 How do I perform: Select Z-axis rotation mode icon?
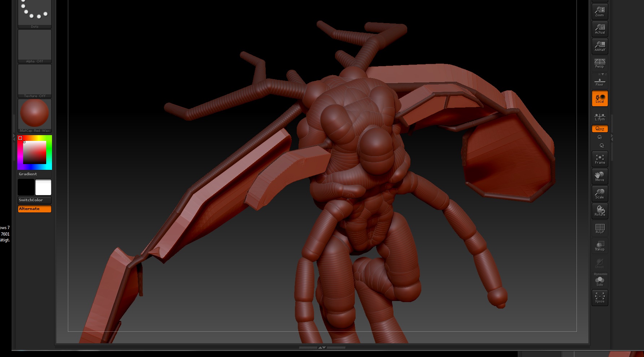[601, 146]
